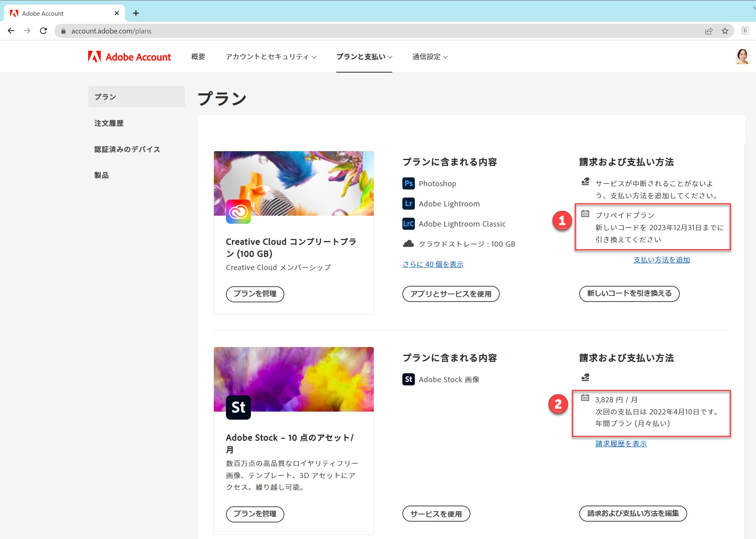
Task: Click プランを管理 for Adobe Stock plan
Action: [x=255, y=514]
